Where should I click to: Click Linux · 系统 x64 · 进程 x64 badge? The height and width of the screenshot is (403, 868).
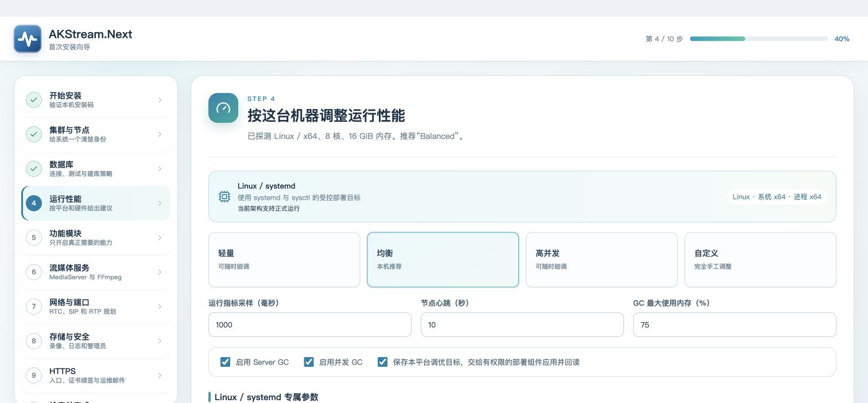click(x=777, y=197)
